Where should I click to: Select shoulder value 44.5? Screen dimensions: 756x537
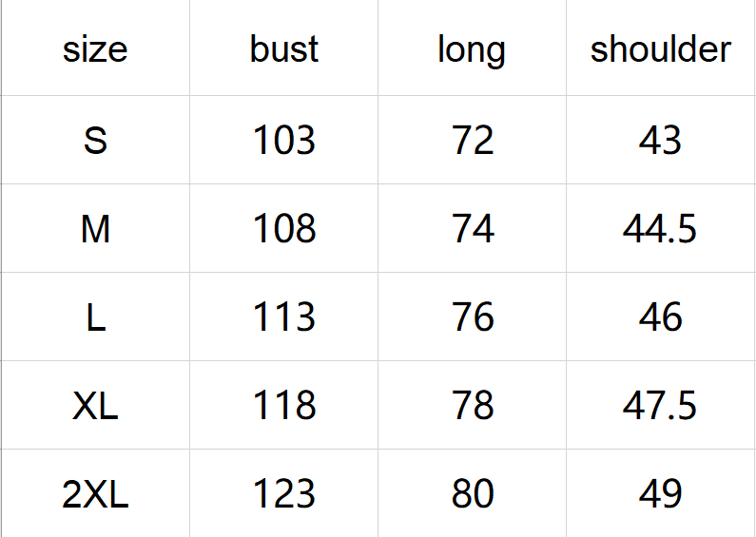[x=660, y=229]
